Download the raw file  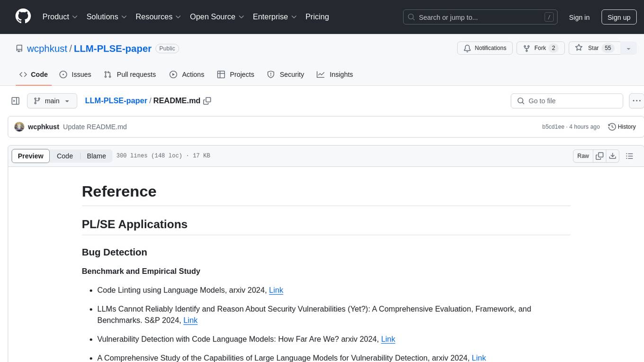613,156
